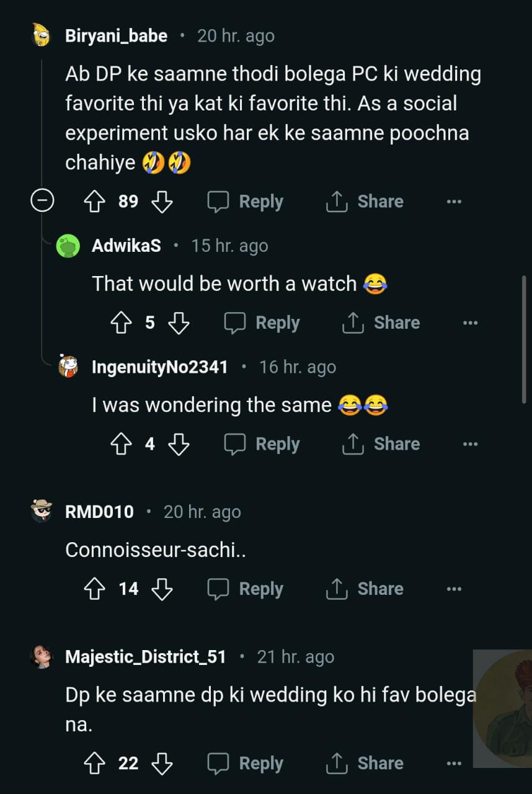Screen dimensions: 532x794
Task: Upvote RMD010's Connoisseur-sachi comment
Action: point(95,589)
